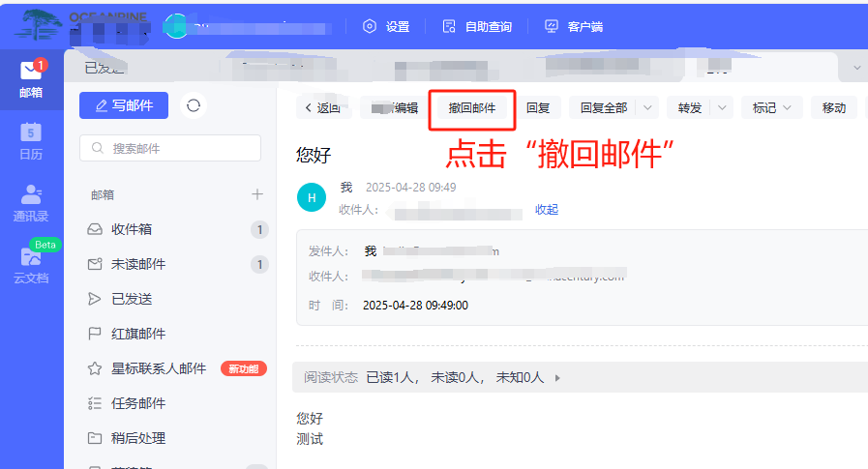Image resolution: width=868 pixels, height=469 pixels.
Task: Click the 搜索邮件 search input field
Action: point(170,148)
